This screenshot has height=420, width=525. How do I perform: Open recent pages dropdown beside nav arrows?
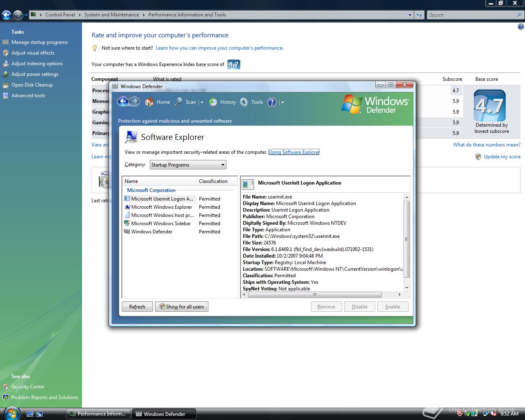(x=26, y=16)
